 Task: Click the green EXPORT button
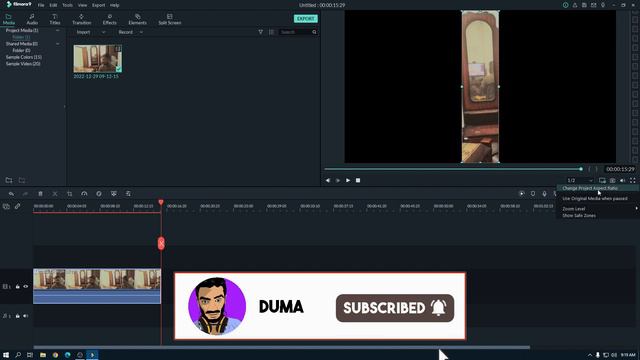point(306,19)
